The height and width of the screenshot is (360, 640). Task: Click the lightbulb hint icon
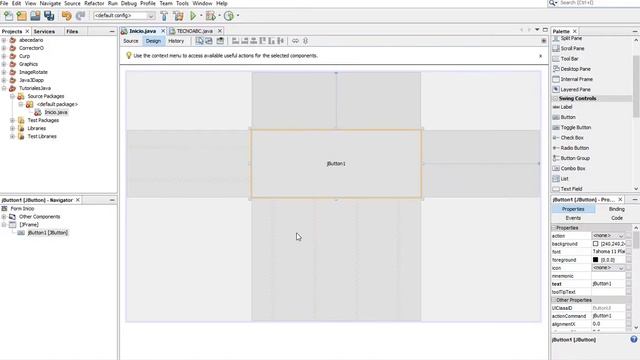click(129, 56)
